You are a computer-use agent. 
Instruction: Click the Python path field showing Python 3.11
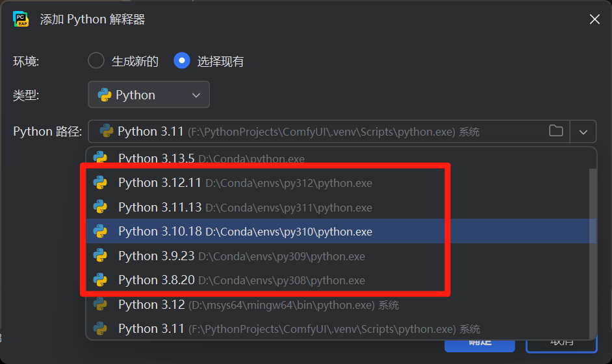[x=329, y=131]
